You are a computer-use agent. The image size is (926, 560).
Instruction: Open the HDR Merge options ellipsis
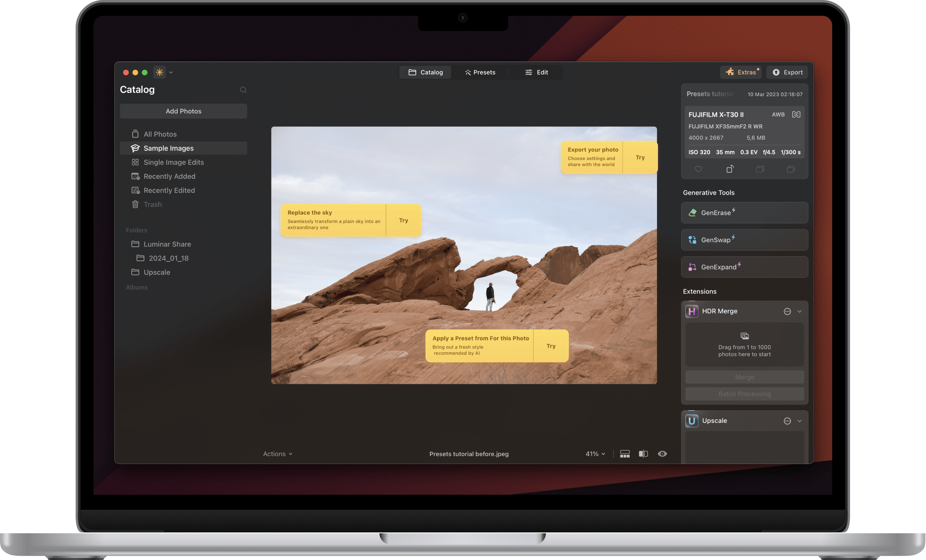[x=787, y=311]
